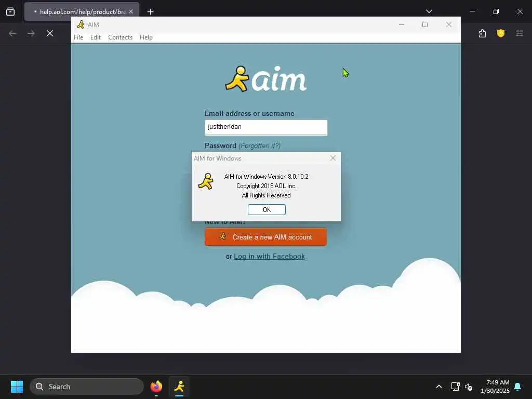Follow the Forgotten it? password link
This screenshot has width=532, height=399.
[x=260, y=145]
